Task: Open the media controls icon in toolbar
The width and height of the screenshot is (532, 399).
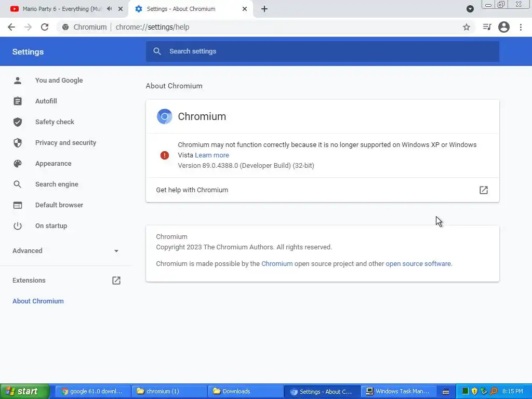Action: click(487, 27)
